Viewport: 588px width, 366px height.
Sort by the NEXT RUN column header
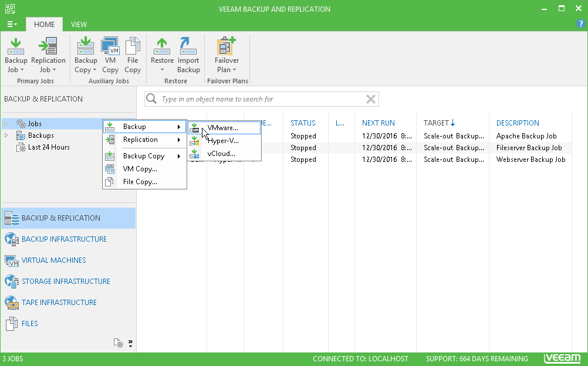point(379,123)
